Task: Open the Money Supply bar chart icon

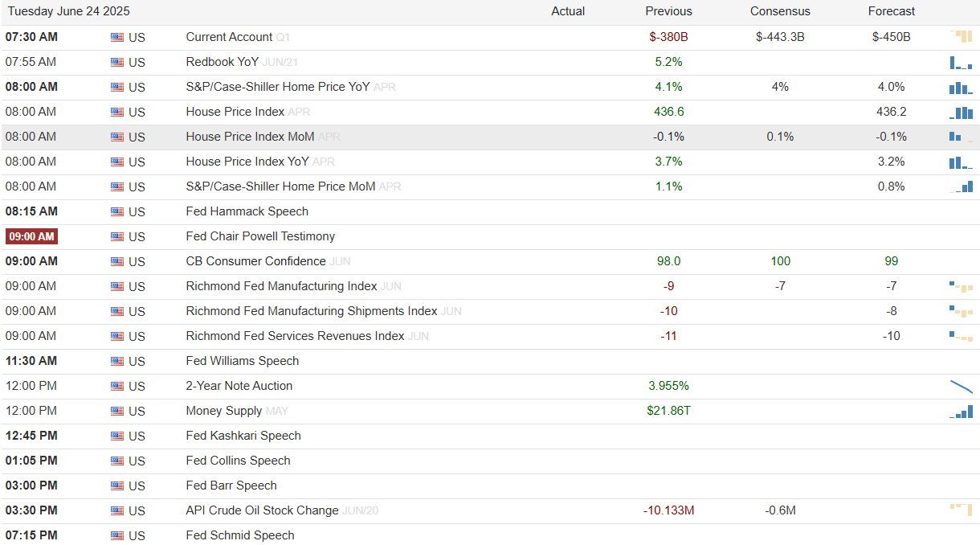Action: coord(962,411)
